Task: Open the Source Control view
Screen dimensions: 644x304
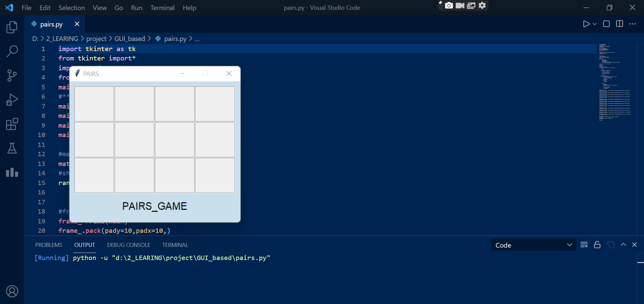Action: pyautogui.click(x=12, y=75)
